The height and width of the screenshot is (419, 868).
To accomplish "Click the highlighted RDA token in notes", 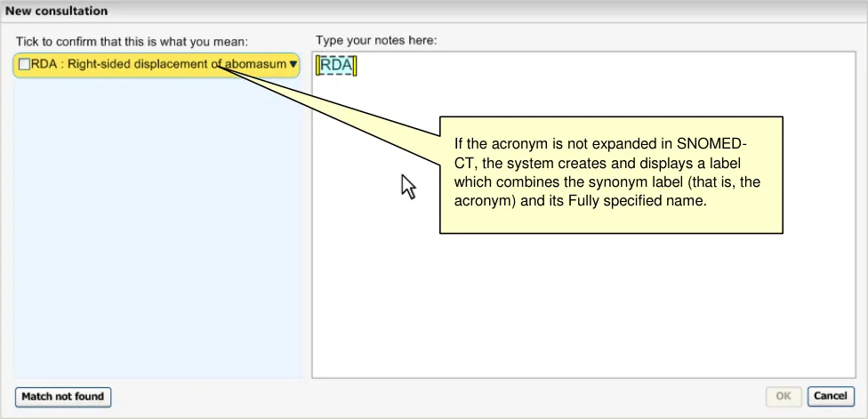I will (336, 65).
